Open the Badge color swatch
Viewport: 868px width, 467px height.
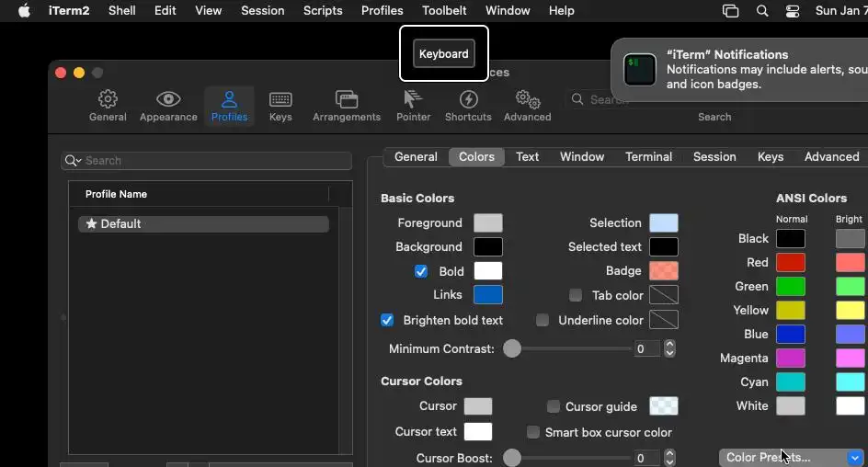pyautogui.click(x=664, y=271)
